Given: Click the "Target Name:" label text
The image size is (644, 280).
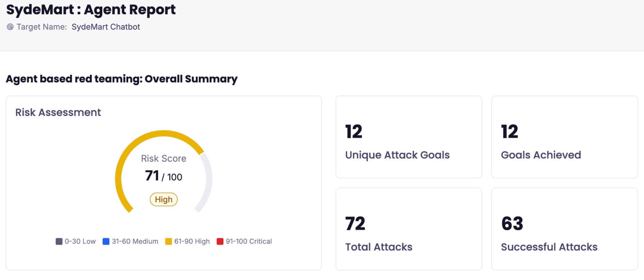Looking at the screenshot, I should coord(42,27).
